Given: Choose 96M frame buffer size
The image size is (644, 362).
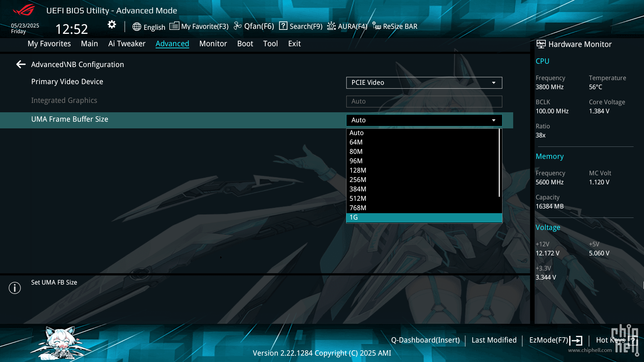Looking at the screenshot, I should tap(423, 161).
